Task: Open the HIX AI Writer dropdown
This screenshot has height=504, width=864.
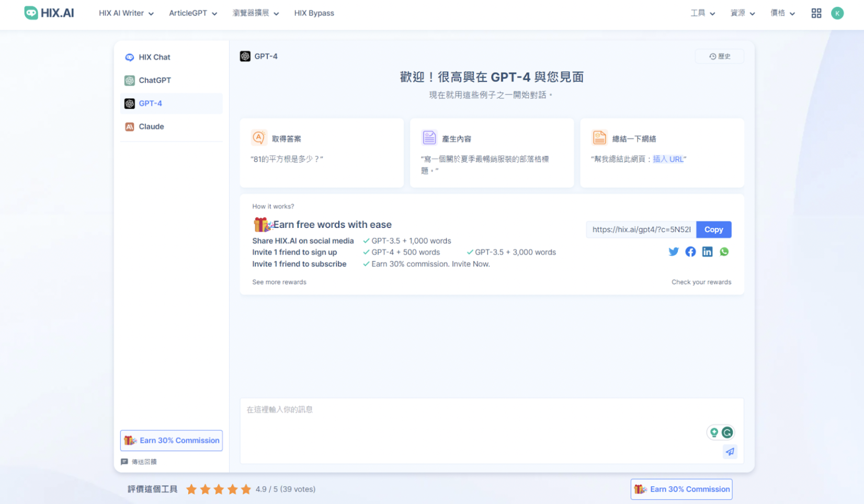Action: (x=126, y=13)
